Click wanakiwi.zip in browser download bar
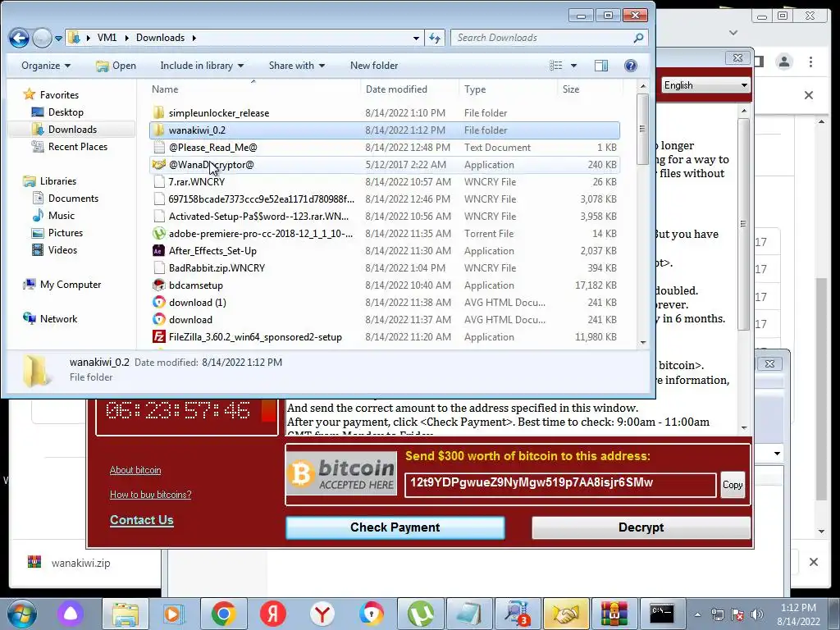The width and height of the screenshot is (840, 630). tap(80, 563)
